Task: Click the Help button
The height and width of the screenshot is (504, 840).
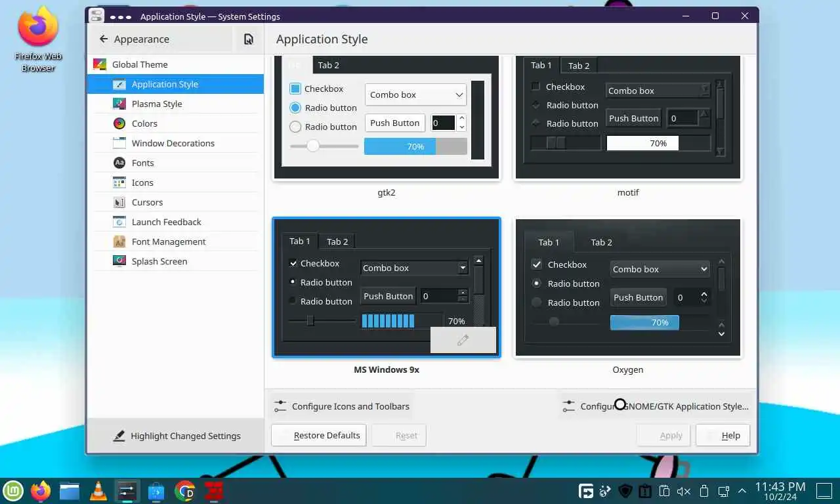Action: tap(723, 435)
